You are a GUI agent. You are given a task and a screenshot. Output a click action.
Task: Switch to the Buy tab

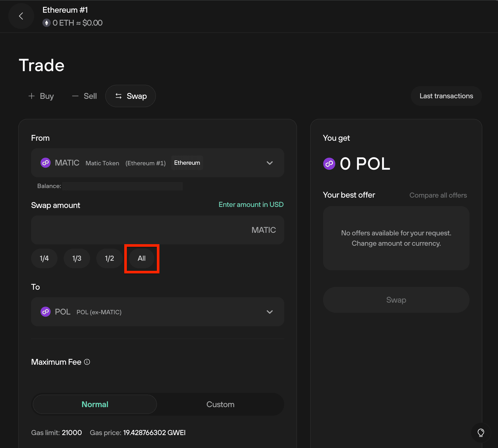41,96
